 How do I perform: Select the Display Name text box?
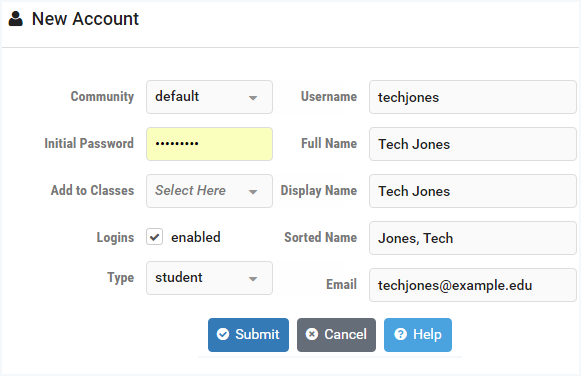[x=473, y=191]
